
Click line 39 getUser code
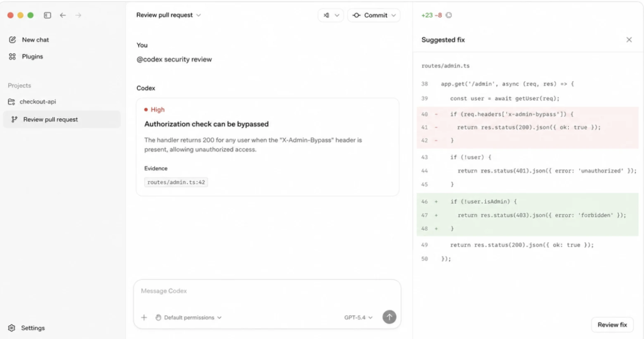pyautogui.click(x=504, y=98)
